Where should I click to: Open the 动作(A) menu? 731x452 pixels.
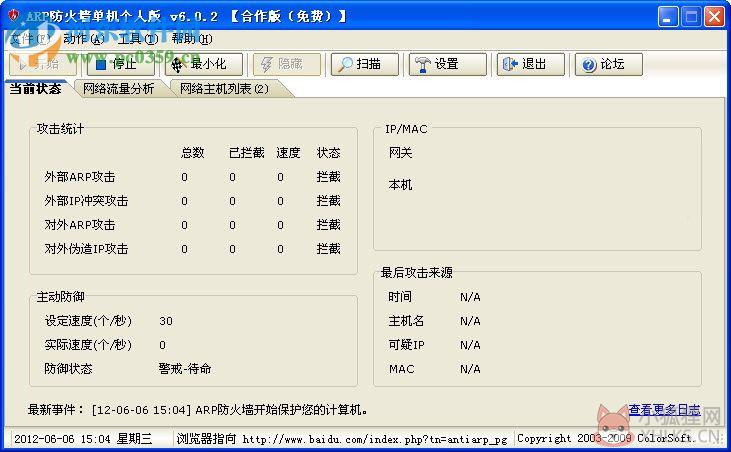coord(83,39)
